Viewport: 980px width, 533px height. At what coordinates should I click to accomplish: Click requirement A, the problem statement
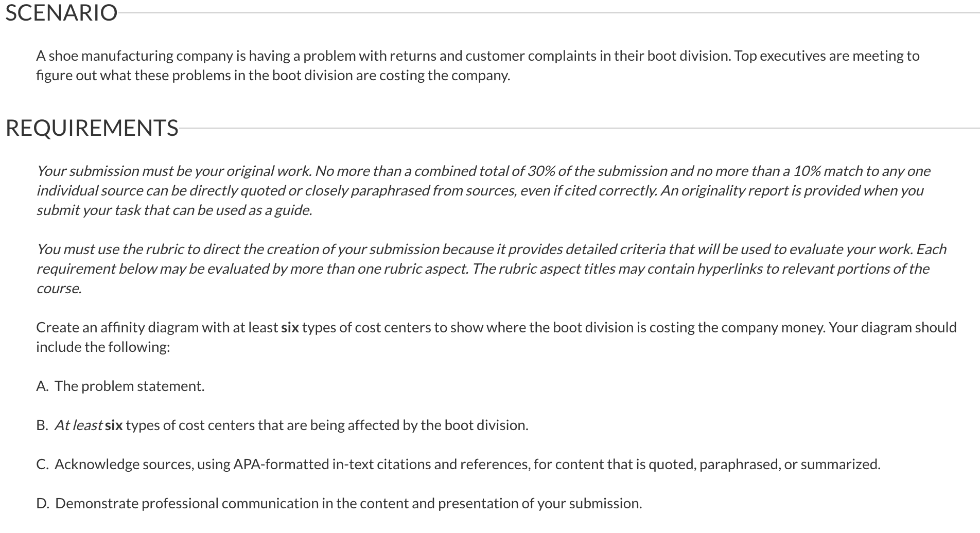120,386
